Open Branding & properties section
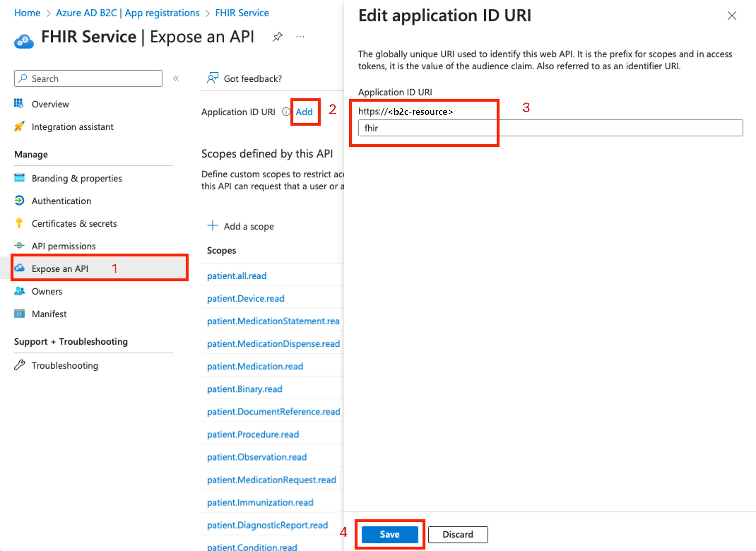The width and height of the screenshot is (756, 551). point(77,178)
